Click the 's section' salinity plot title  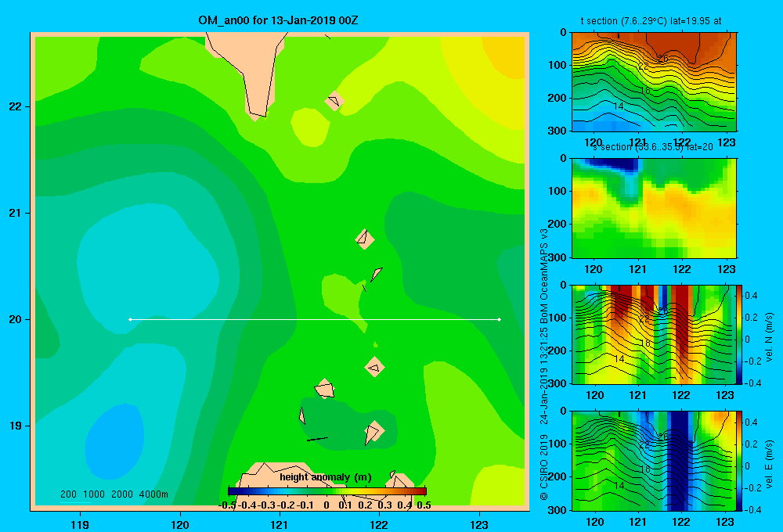(x=652, y=147)
